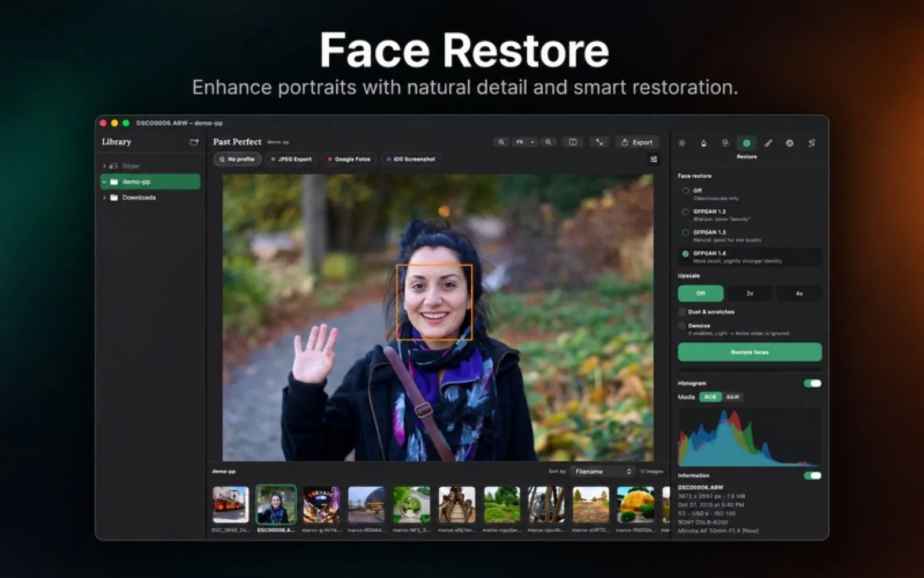Select the overlapping circles tool icon
The height and width of the screenshot is (578, 924).
pyautogui.click(x=725, y=143)
